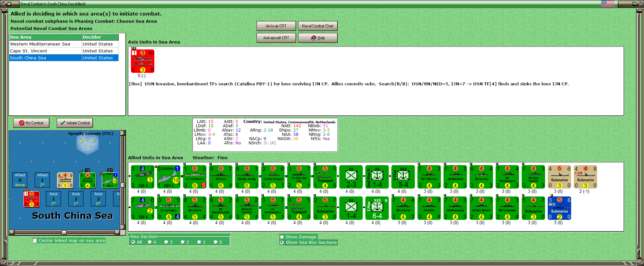The image size is (644, 266).
Task: Select the All sea section option
Action: tap(133, 242)
